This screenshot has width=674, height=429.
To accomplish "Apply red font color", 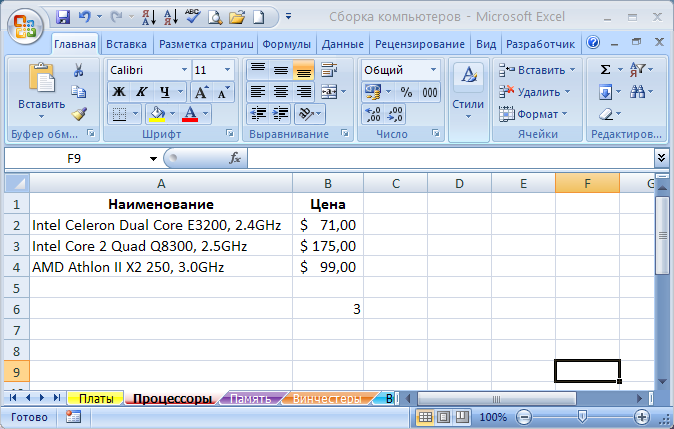I will coord(190,114).
